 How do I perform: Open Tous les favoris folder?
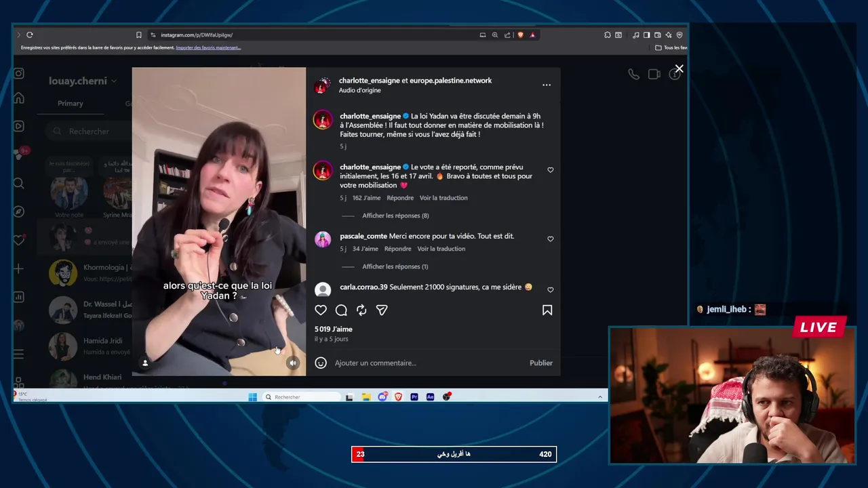click(671, 47)
